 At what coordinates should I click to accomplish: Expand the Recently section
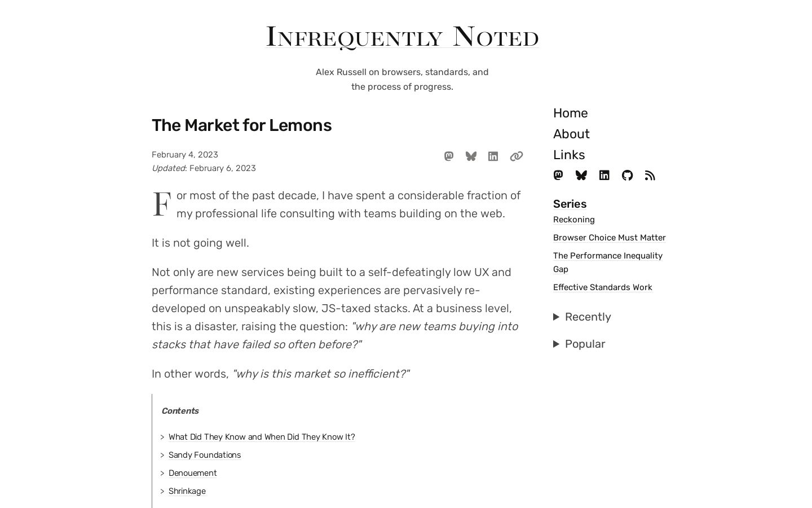click(582, 317)
